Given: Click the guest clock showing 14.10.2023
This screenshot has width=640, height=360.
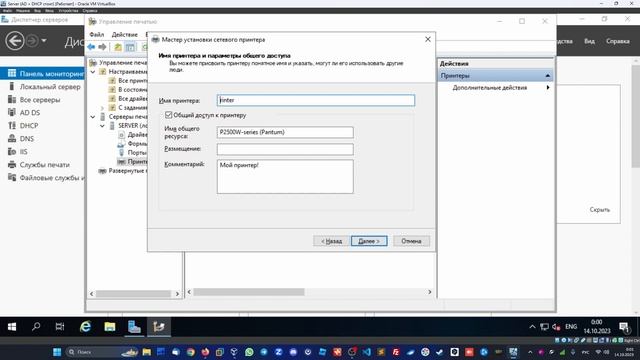Looking at the screenshot, I should coord(597,327).
